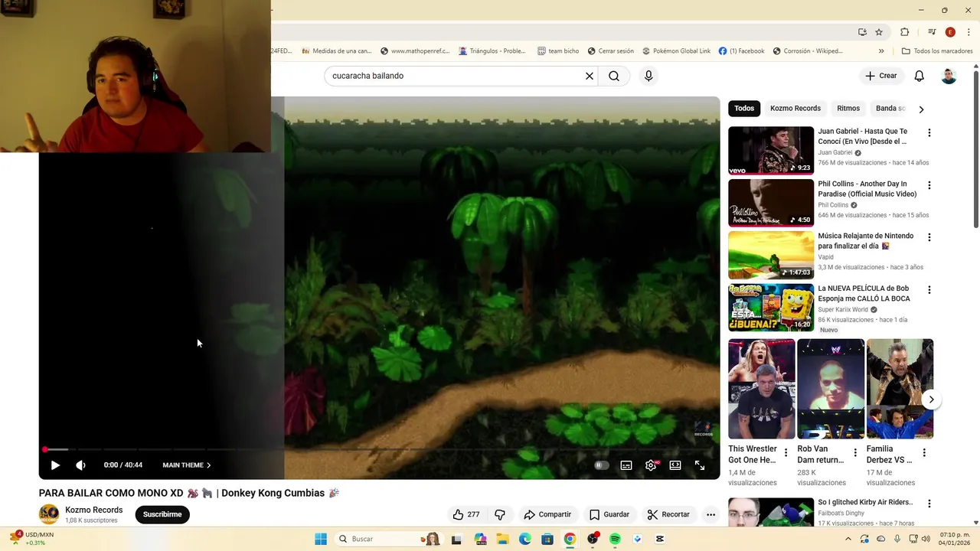Open Chrome three-dot menu
The height and width of the screenshot is (551, 980).
tap(969, 32)
